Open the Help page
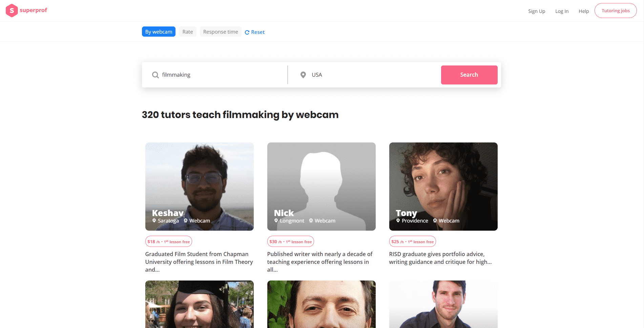644x328 pixels. 584,11
